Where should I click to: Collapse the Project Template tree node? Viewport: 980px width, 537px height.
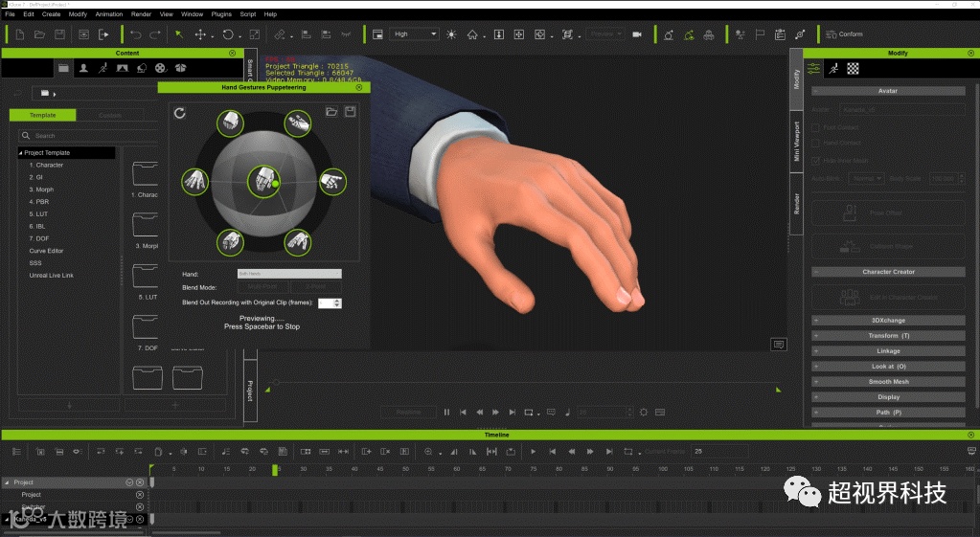tap(21, 153)
